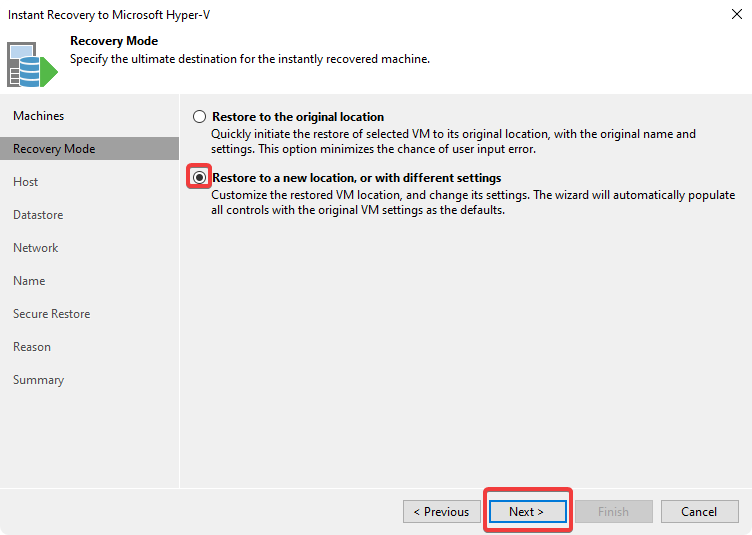752x535 pixels.
Task: Click the '< Previous' button
Action: coord(441,512)
